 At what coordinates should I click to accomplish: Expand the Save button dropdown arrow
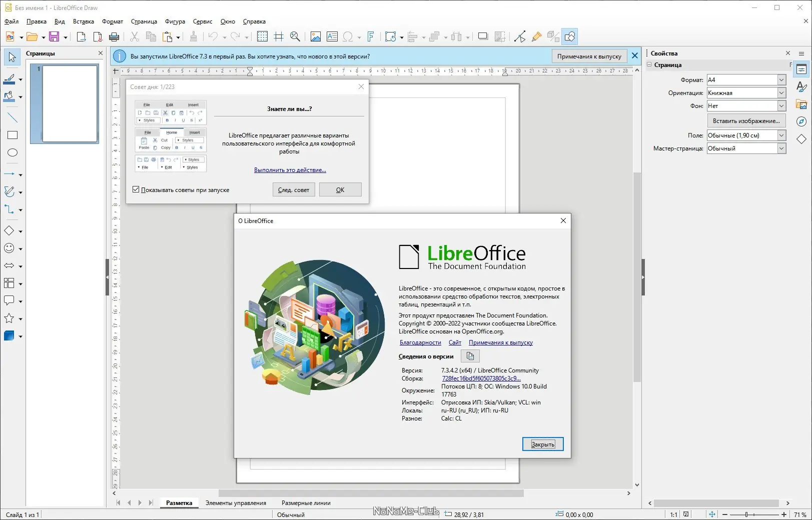pos(66,37)
